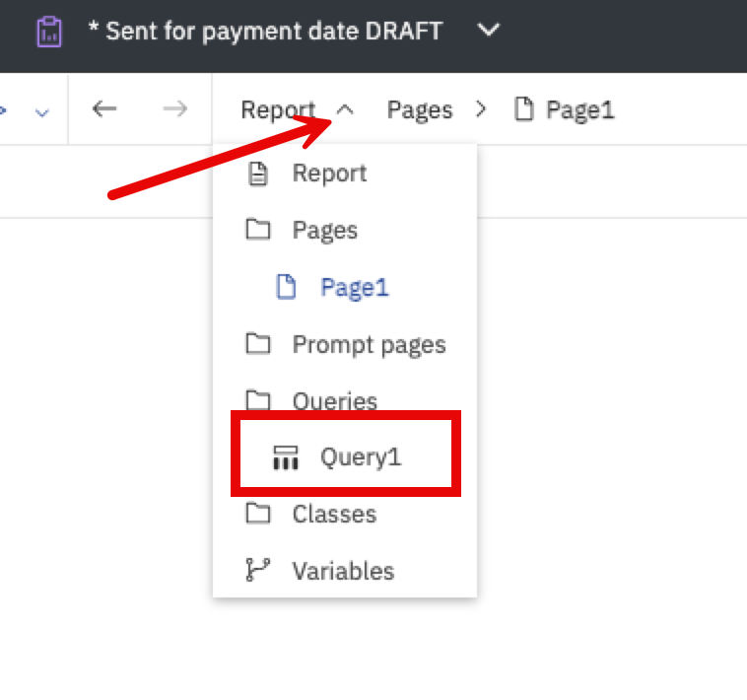Go back with the left arrow
This screenshot has width=747, height=700.
coord(104,109)
